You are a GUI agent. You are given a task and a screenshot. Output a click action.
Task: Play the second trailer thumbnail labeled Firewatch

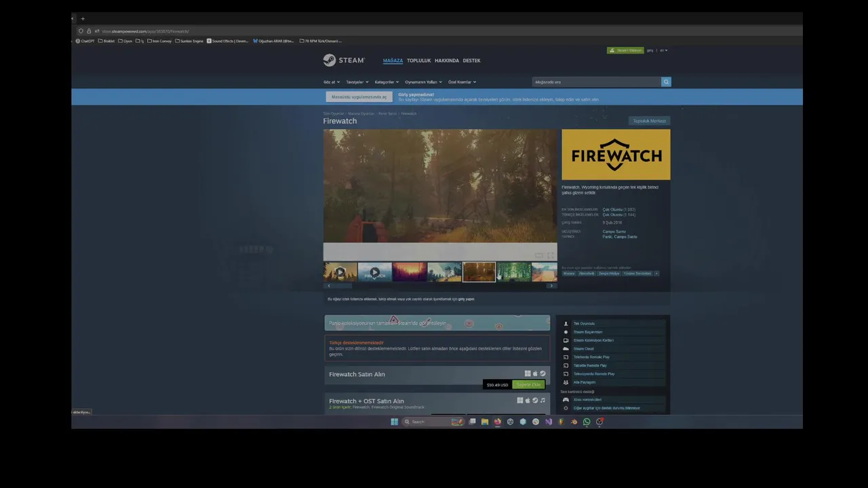click(374, 272)
